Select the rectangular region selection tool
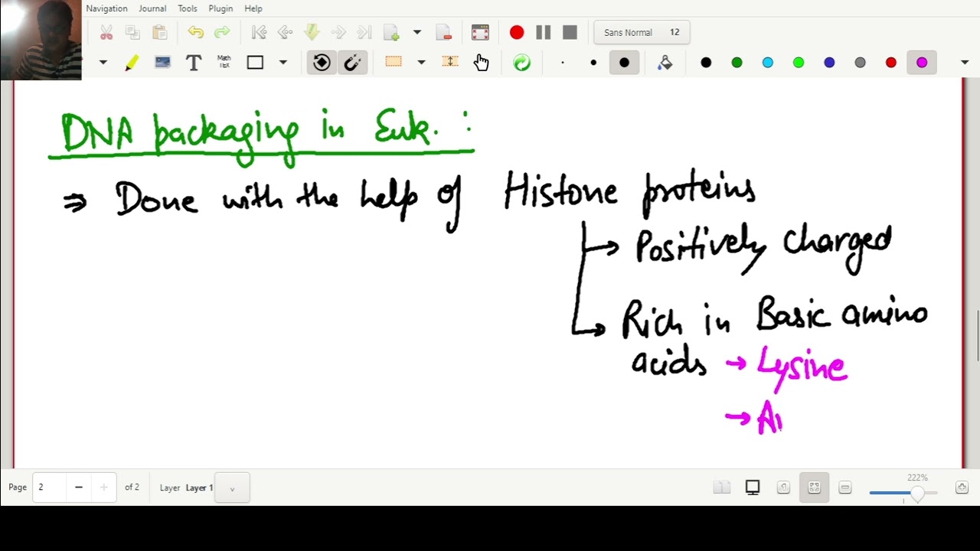Screen dimensions: 980x551 (x=394, y=63)
